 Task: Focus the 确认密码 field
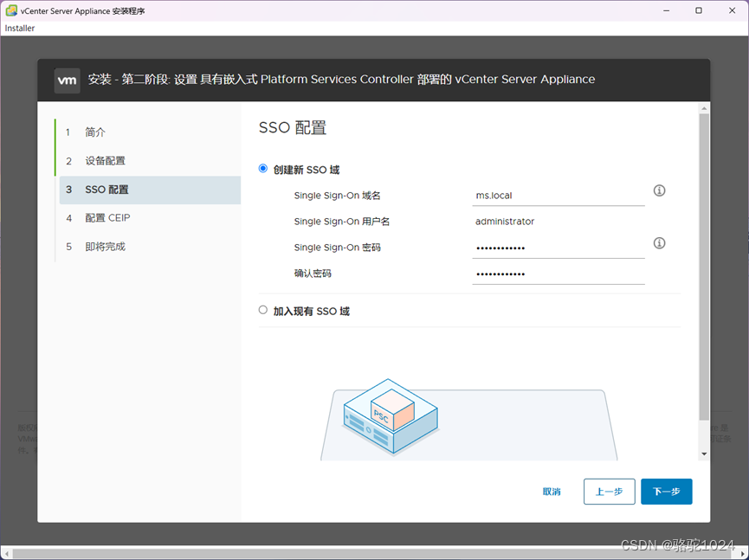(559, 274)
